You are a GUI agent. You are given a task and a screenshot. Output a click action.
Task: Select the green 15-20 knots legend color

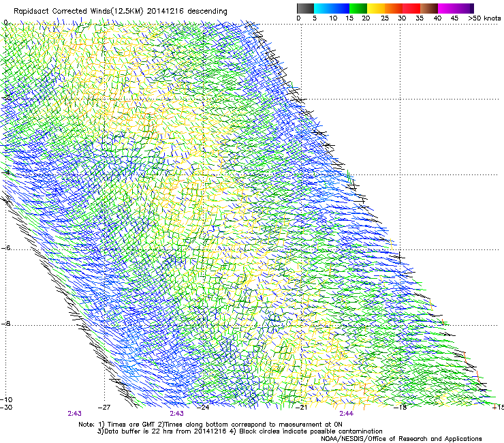(358, 8)
